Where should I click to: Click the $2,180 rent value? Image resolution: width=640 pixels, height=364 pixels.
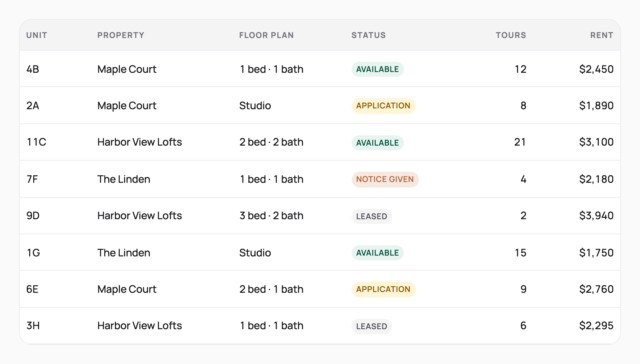[596, 179]
